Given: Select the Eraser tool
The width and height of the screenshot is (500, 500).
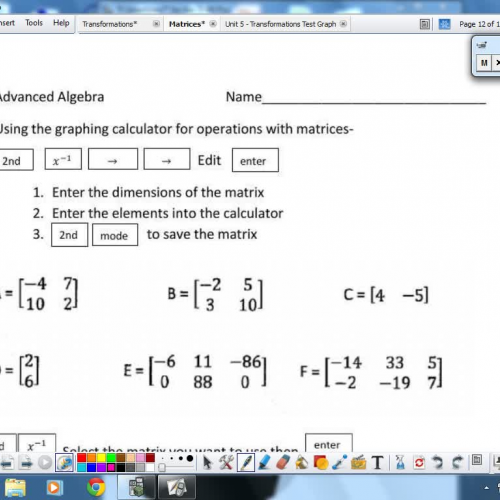Looking at the screenshot, I should click(x=283, y=463).
